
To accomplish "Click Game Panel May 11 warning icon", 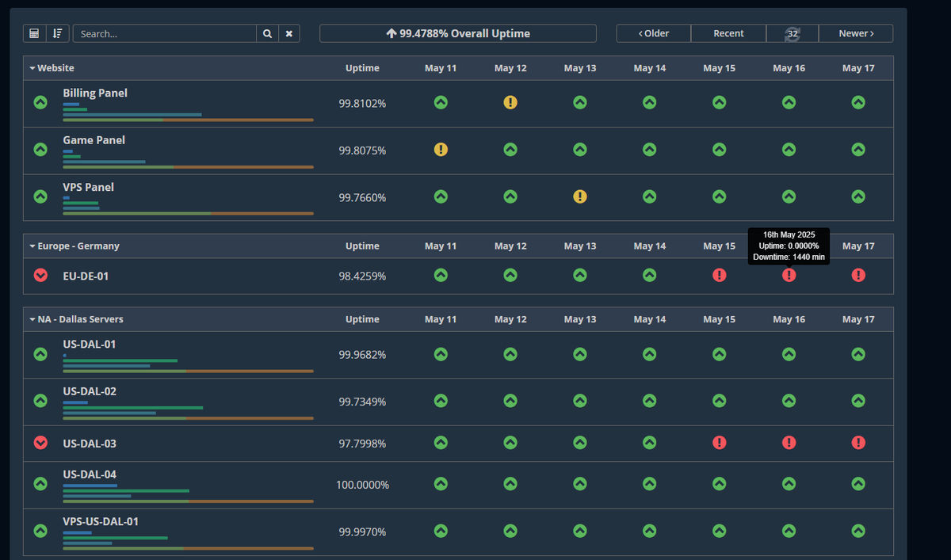I will (441, 149).
